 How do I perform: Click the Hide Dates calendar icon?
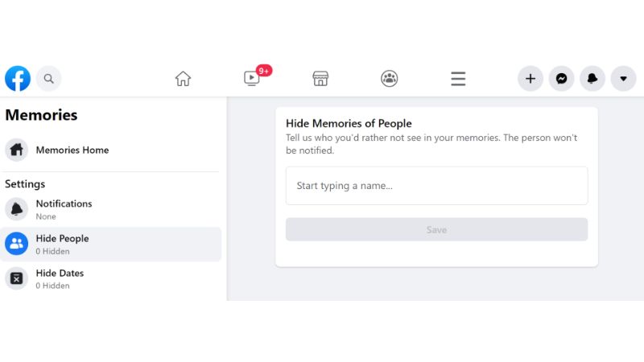tap(17, 278)
